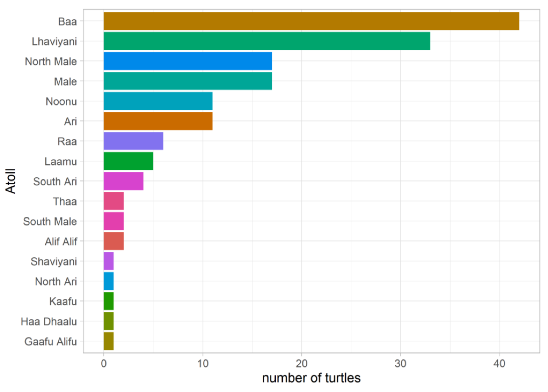Click the magenta South Ari bar
548x392 pixels.
124,181
